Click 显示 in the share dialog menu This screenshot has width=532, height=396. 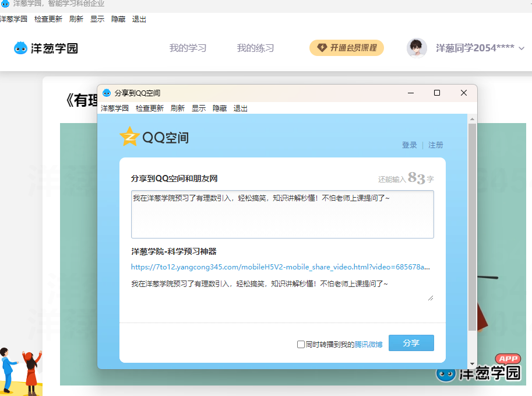pyautogui.click(x=199, y=108)
